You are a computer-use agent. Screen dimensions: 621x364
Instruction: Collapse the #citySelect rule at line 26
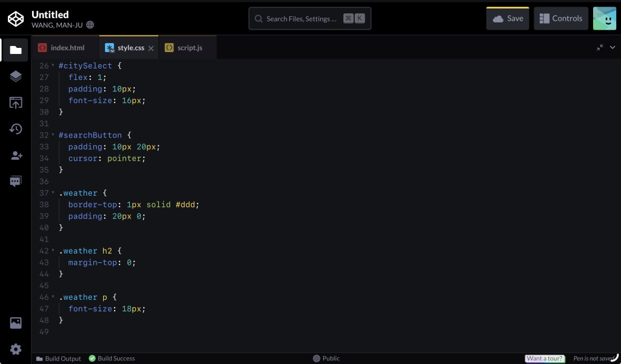(x=53, y=65)
